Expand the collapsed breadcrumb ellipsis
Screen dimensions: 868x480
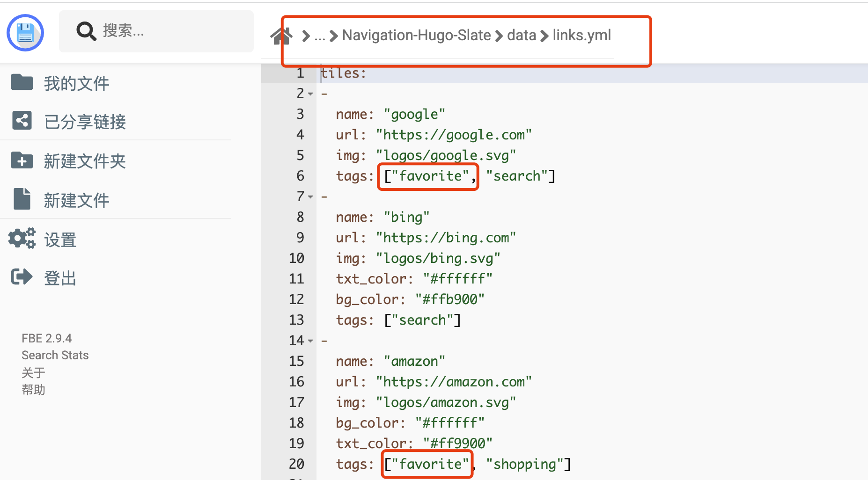pyautogui.click(x=320, y=36)
